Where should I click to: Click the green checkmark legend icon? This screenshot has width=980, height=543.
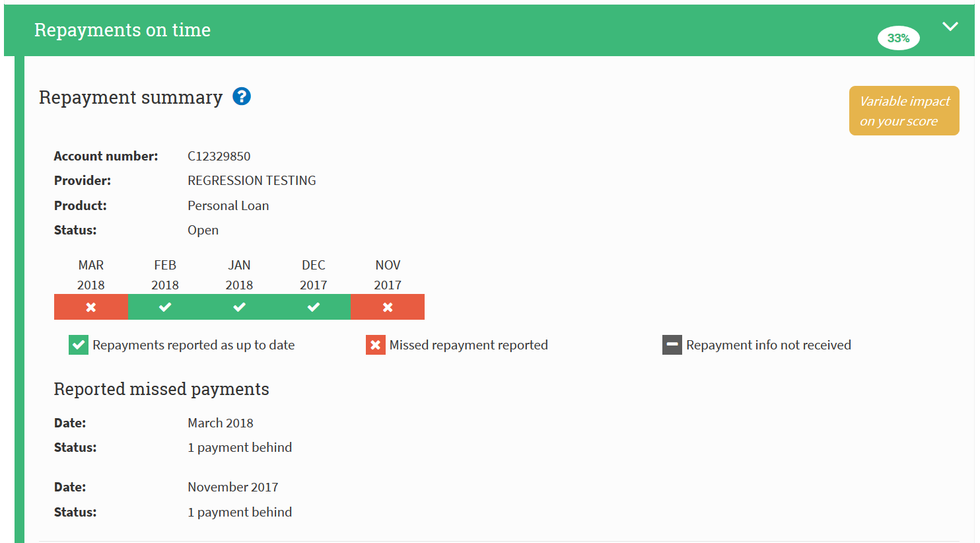[x=79, y=345]
